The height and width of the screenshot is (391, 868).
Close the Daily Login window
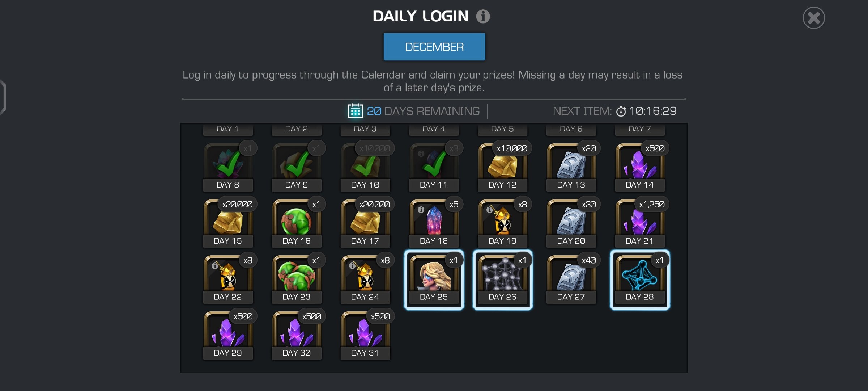click(x=814, y=18)
